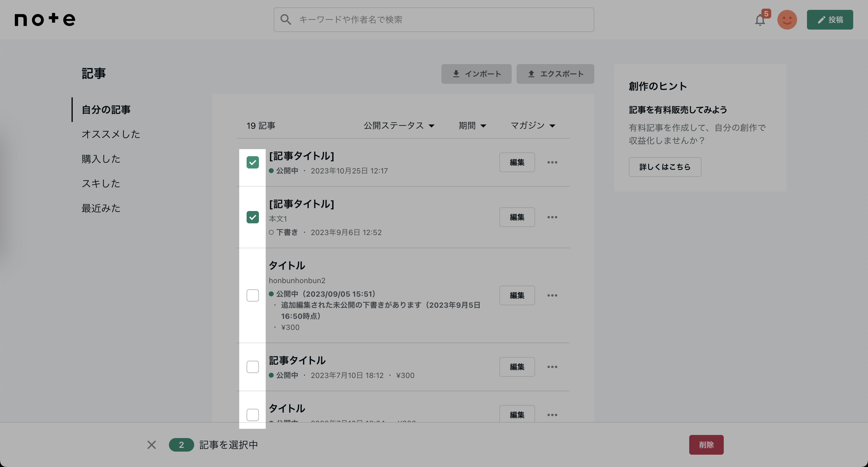Click the インポート button
868x467 pixels.
[476, 74]
